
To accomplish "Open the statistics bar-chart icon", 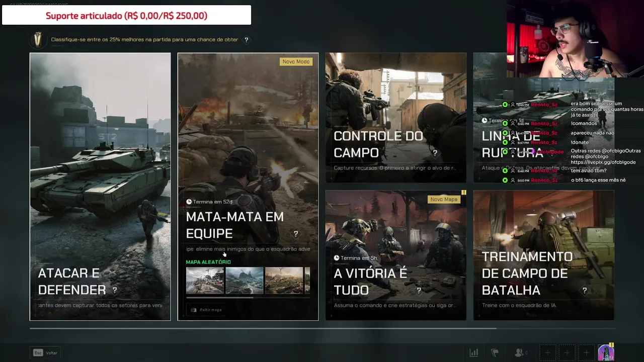I will [x=474, y=352].
